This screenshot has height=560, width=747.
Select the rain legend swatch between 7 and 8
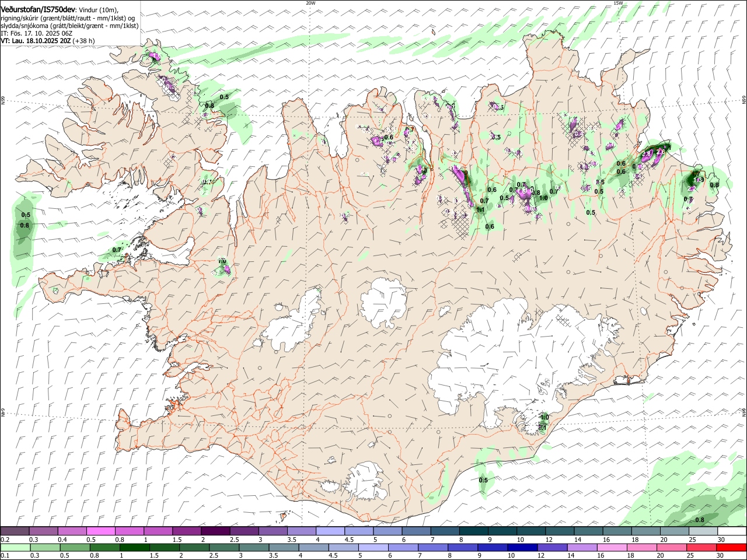(x=433, y=547)
